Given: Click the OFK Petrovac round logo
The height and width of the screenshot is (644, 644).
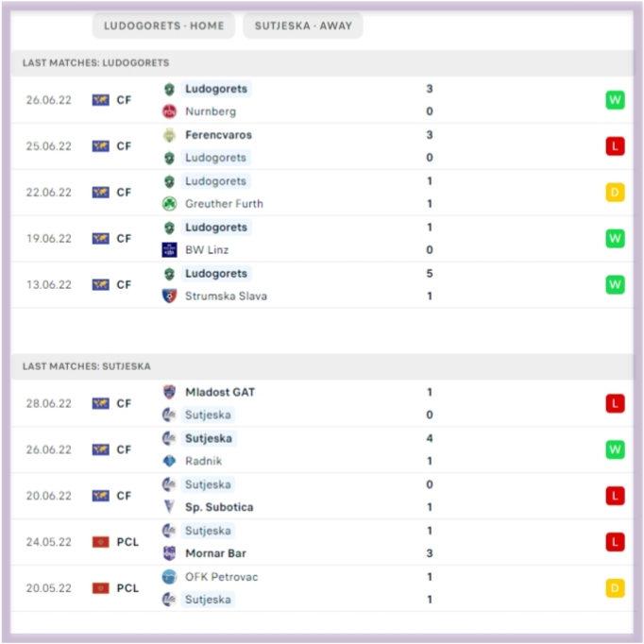Looking at the screenshot, I should pos(169,577).
